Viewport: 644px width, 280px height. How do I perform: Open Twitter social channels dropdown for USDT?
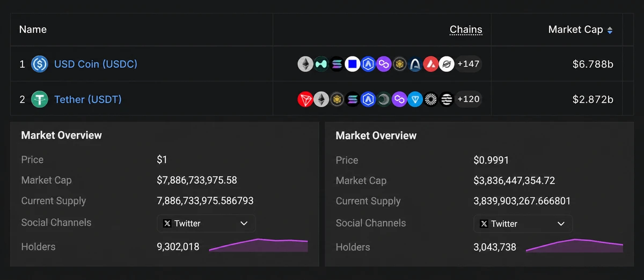pos(523,224)
